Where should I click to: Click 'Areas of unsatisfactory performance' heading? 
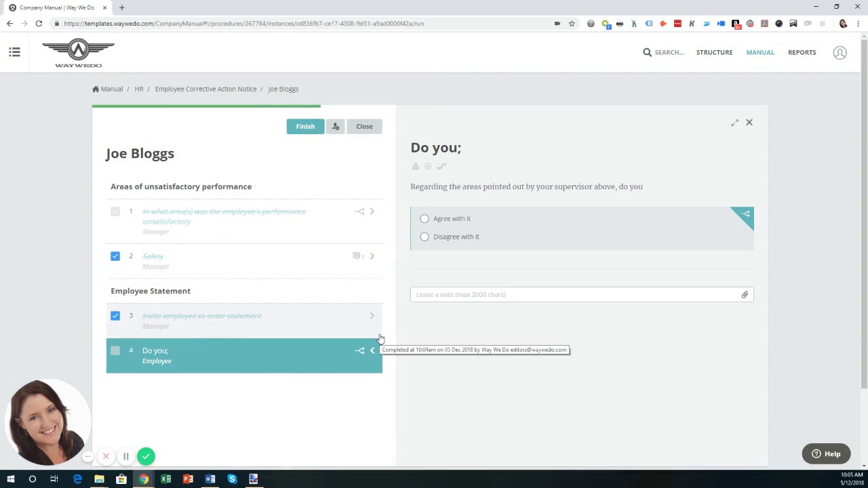(x=181, y=186)
